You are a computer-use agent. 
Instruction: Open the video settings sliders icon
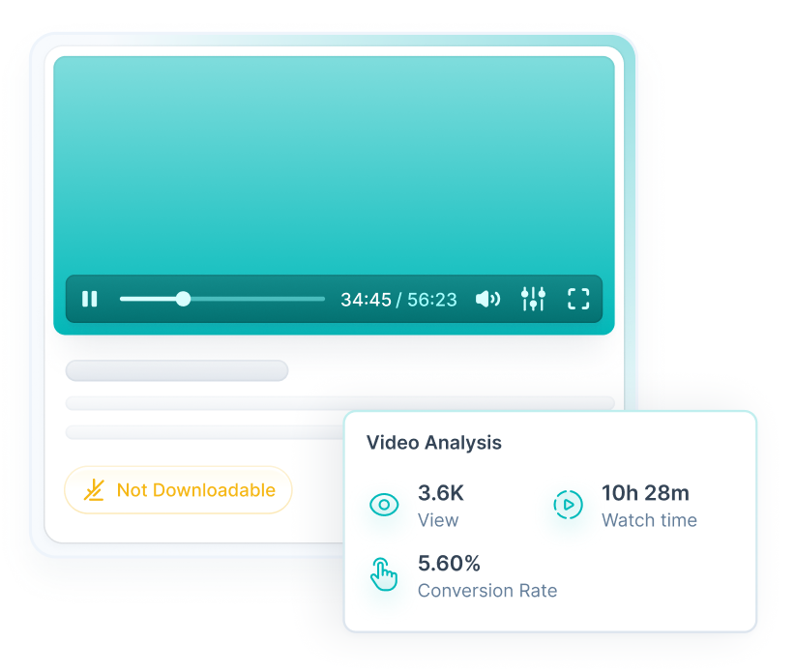point(533,299)
